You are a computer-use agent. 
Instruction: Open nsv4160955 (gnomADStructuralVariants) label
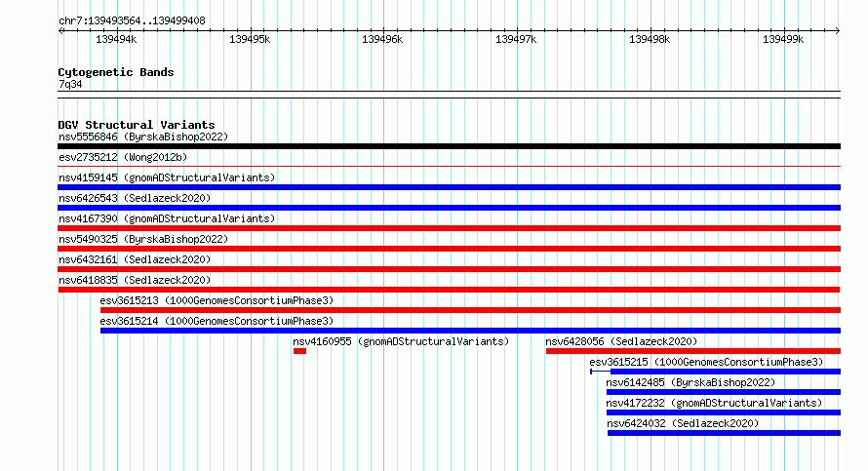point(401,341)
